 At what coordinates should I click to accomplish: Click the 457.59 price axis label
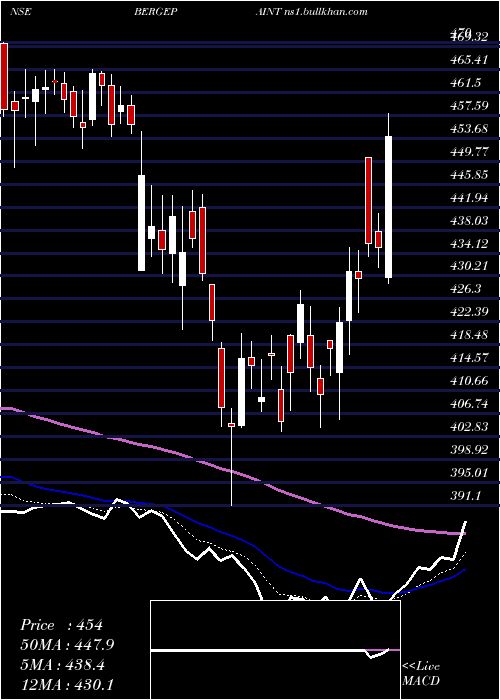[x=469, y=106]
